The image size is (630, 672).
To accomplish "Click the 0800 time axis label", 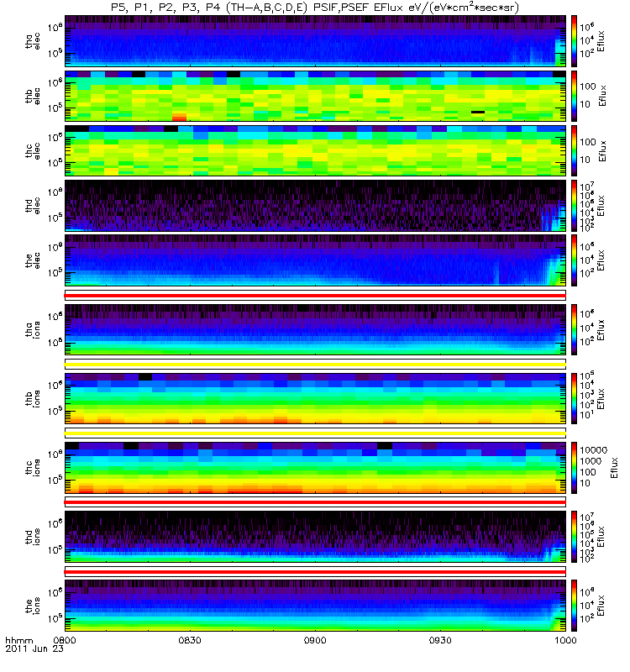I will pos(65,640).
